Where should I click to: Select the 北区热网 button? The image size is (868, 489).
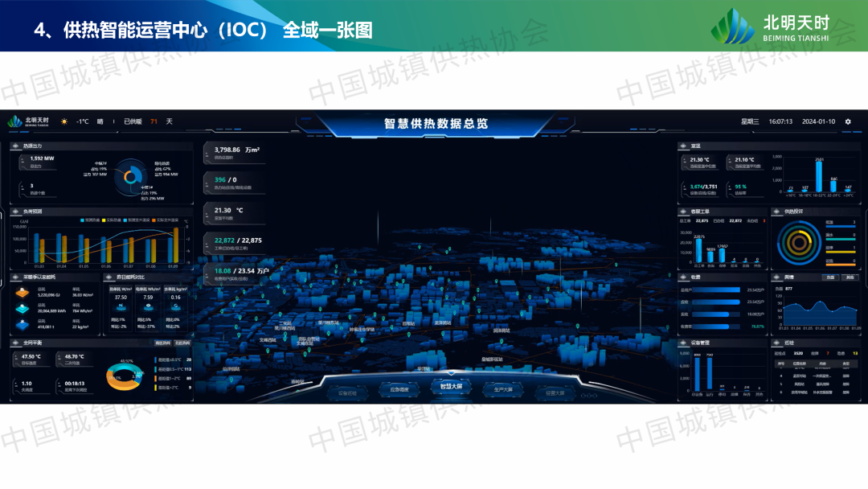point(183,343)
